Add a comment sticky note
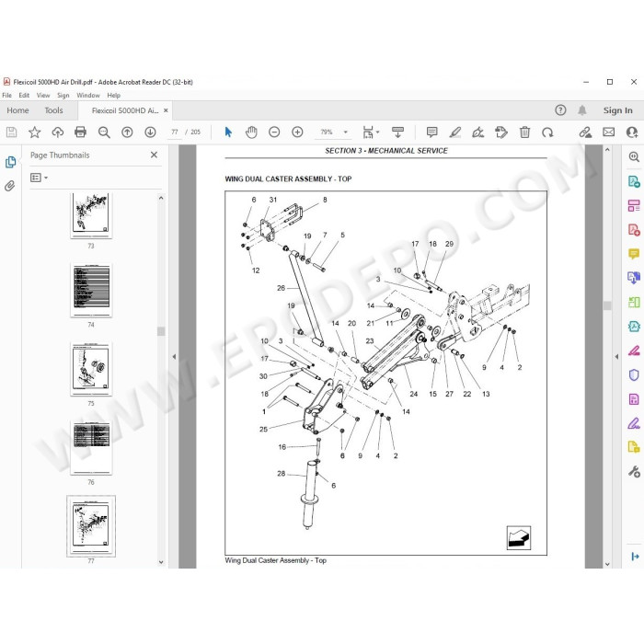644x644 pixels. coord(431,132)
